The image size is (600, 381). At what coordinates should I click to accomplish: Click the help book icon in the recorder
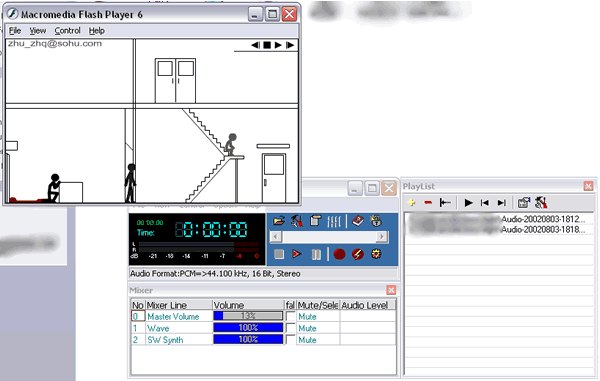358,221
